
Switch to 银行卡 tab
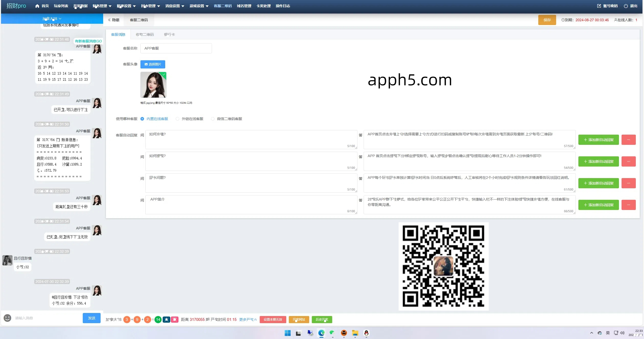point(170,34)
